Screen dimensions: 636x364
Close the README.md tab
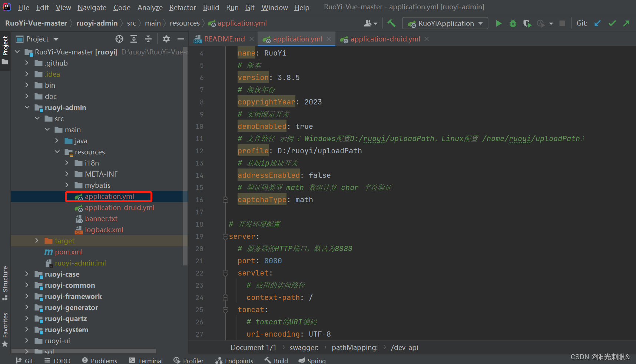coord(252,39)
